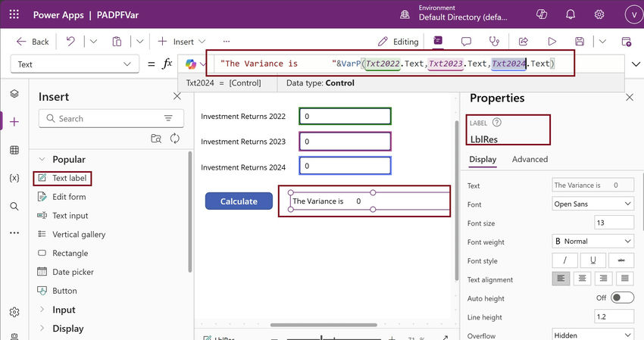Switch to the Advanced tab
Viewport: 644px width, 340px height.
530,159
